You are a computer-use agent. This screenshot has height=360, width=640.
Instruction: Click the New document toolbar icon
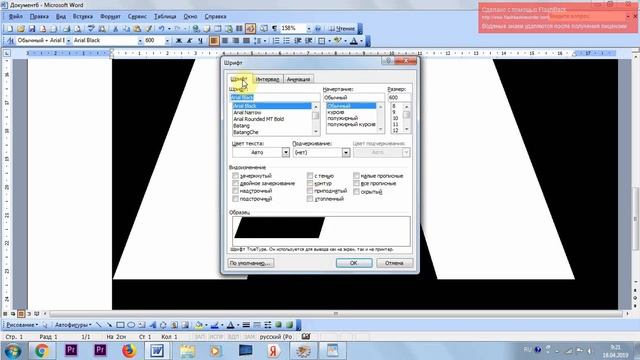coord(10,29)
